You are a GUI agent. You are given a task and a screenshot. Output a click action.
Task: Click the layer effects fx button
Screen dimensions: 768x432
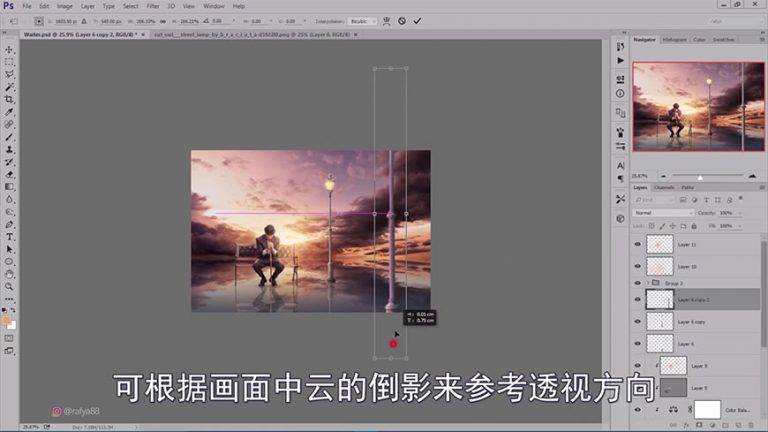(686, 426)
